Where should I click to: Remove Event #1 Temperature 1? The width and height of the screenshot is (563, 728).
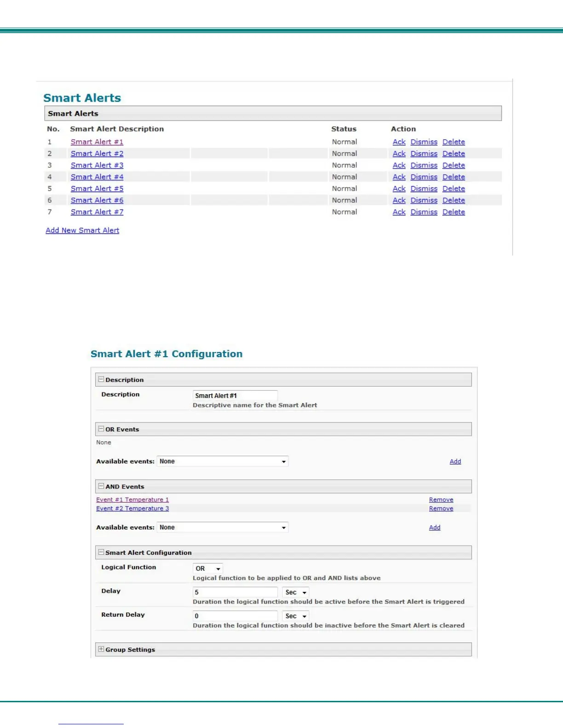tap(441, 500)
